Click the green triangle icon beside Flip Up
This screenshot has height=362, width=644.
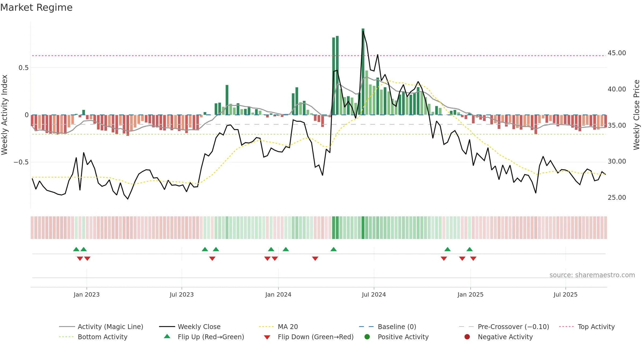[167, 336]
